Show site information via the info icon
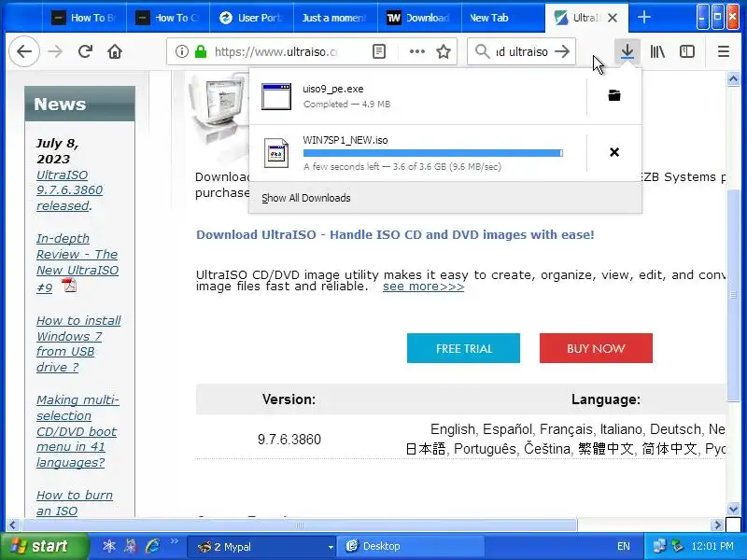747x560 pixels. tap(181, 51)
